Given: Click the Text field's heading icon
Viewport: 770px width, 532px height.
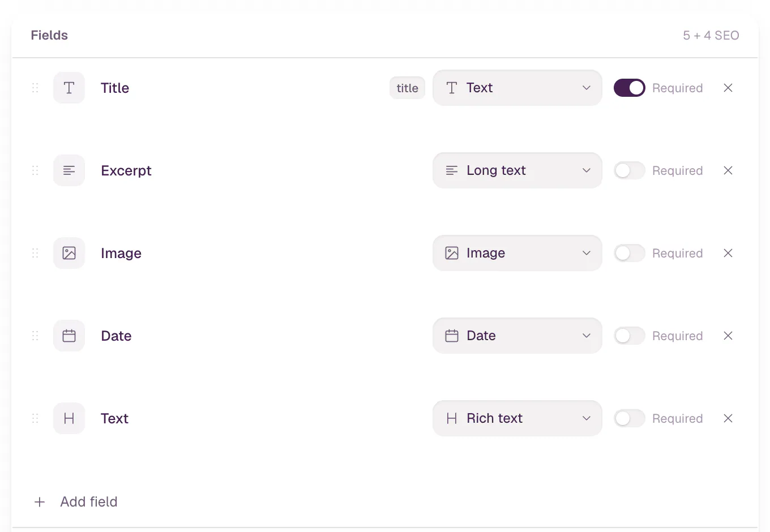Looking at the screenshot, I should click(x=69, y=418).
